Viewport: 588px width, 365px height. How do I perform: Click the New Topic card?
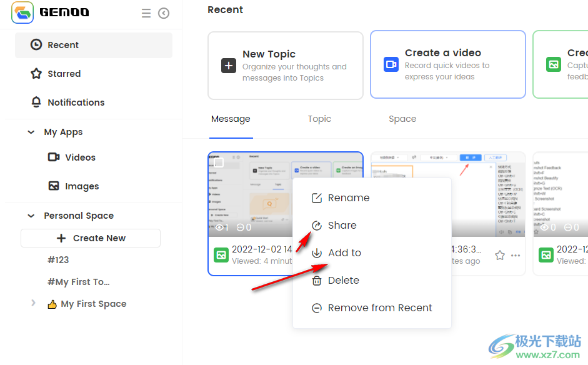click(286, 66)
